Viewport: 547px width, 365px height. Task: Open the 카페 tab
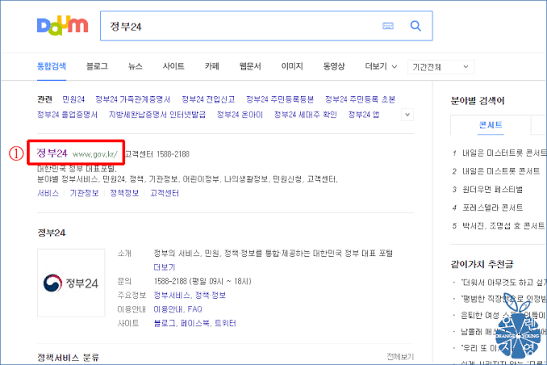coord(212,66)
